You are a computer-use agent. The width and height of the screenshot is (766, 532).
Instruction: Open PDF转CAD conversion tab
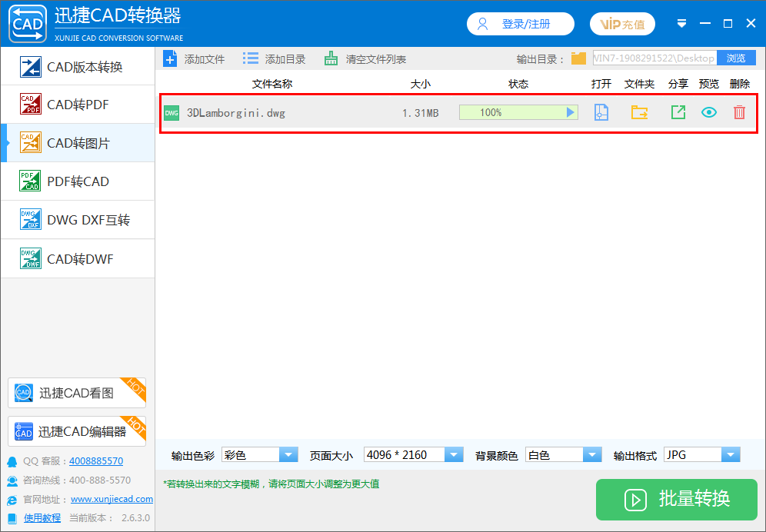tap(78, 181)
